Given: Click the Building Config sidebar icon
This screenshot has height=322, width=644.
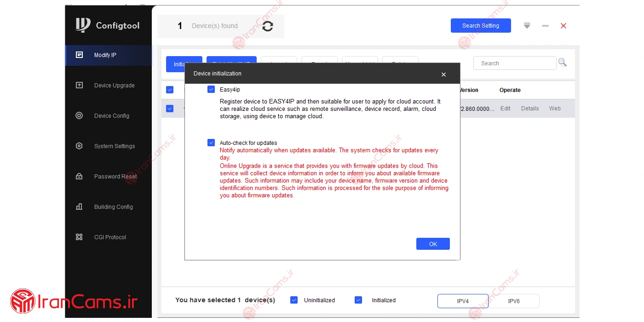Looking at the screenshot, I should (x=79, y=207).
